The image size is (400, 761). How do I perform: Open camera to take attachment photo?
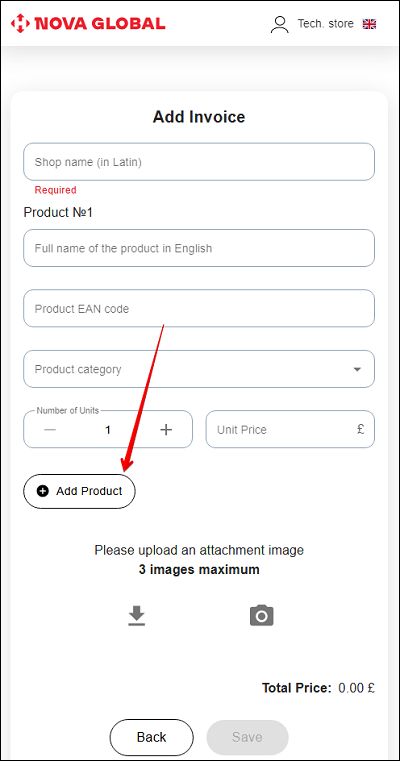click(262, 615)
